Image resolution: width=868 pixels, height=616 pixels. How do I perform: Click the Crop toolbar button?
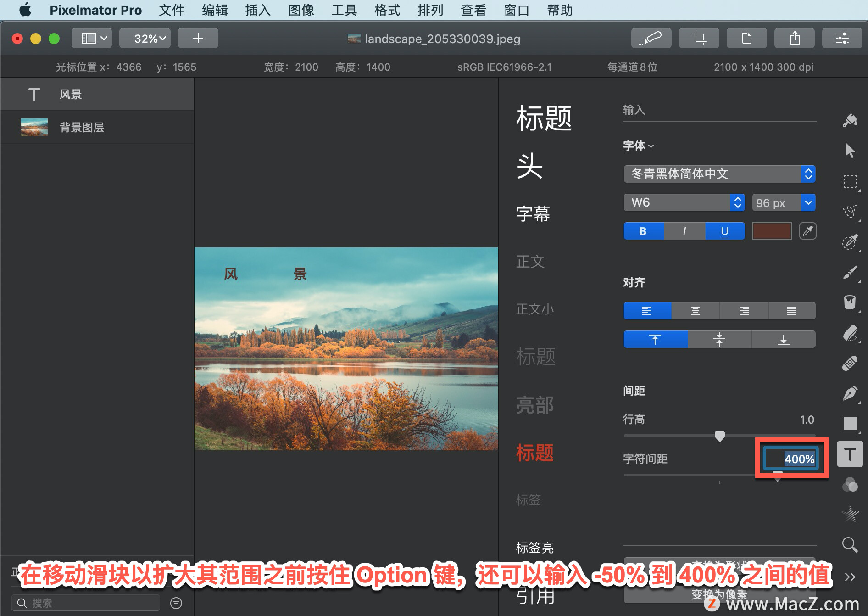click(x=699, y=38)
